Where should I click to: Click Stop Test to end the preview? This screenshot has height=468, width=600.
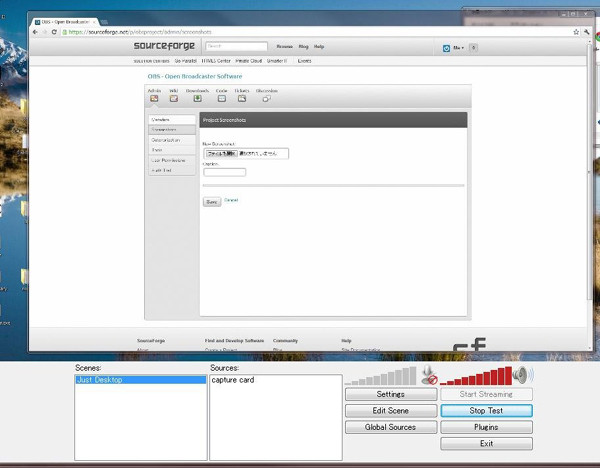[x=486, y=411]
